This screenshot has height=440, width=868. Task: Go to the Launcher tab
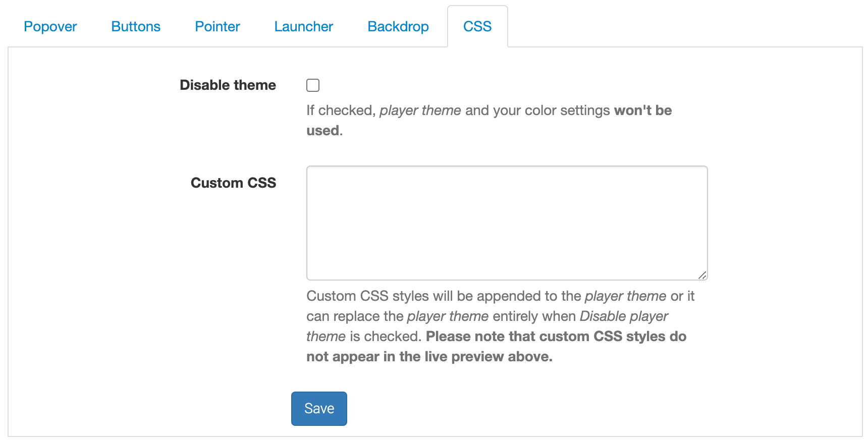(304, 27)
